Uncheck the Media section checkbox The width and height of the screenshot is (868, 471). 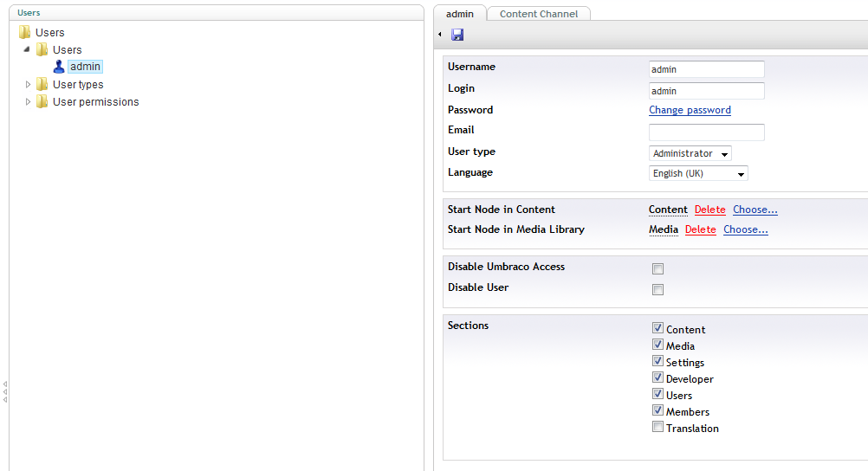coord(657,345)
